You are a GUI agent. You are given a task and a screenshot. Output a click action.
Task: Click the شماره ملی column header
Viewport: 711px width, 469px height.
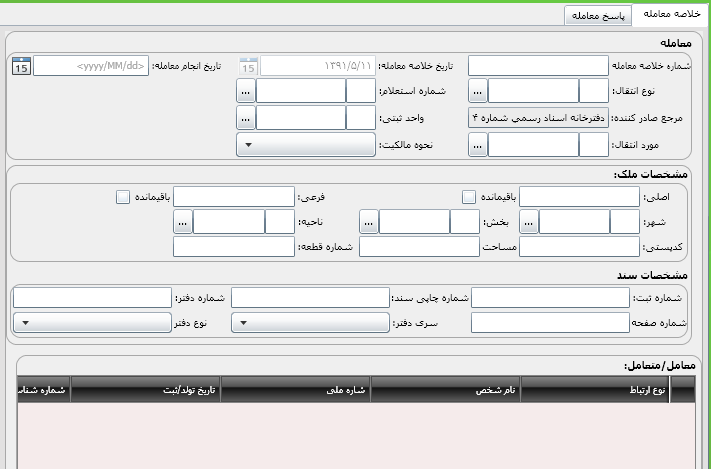click(x=296, y=390)
